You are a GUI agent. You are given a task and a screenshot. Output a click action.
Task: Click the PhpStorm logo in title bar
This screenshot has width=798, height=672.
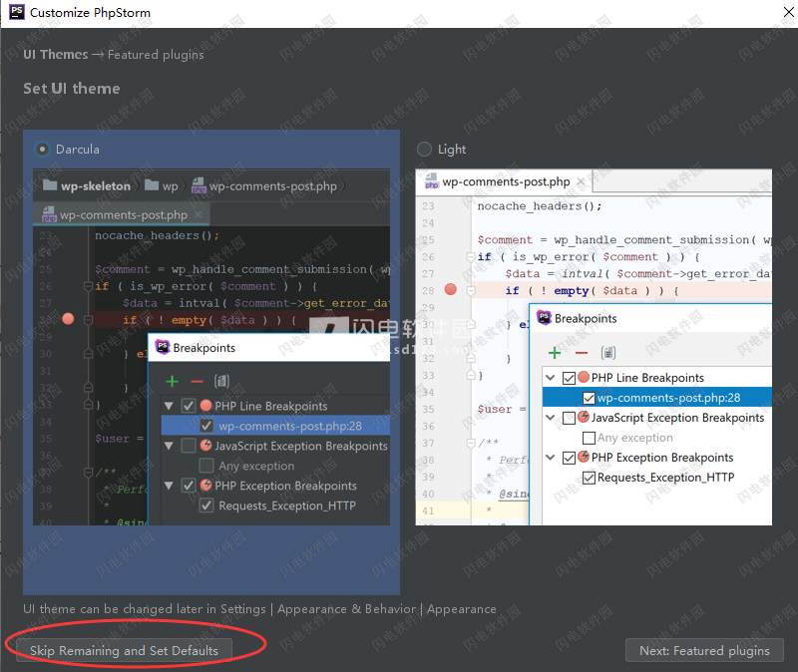coord(17,12)
